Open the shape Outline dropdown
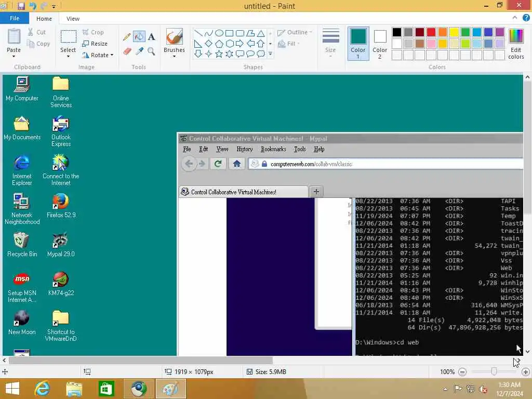 [x=295, y=32]
